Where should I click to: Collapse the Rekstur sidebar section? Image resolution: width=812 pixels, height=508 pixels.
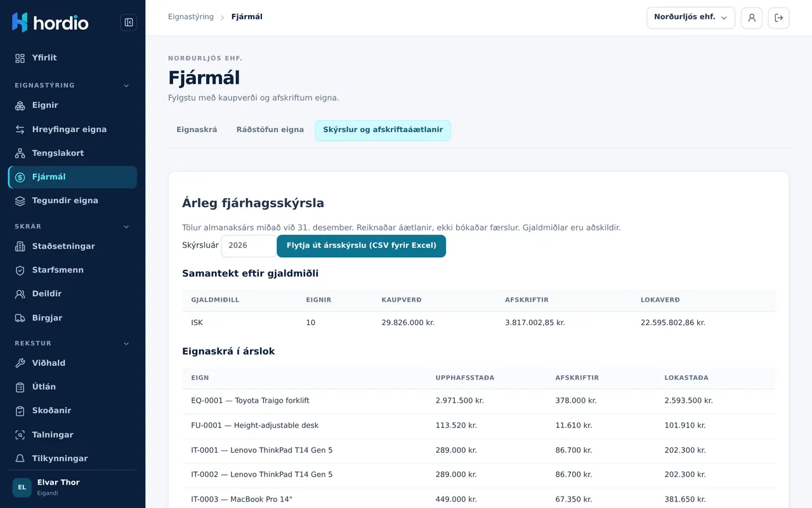[126, 344]
